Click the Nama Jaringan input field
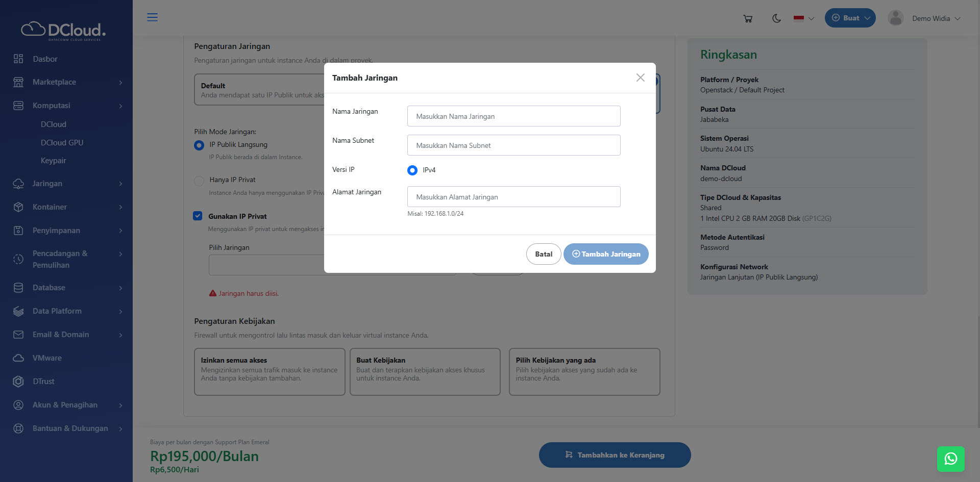 click(513, 116)
